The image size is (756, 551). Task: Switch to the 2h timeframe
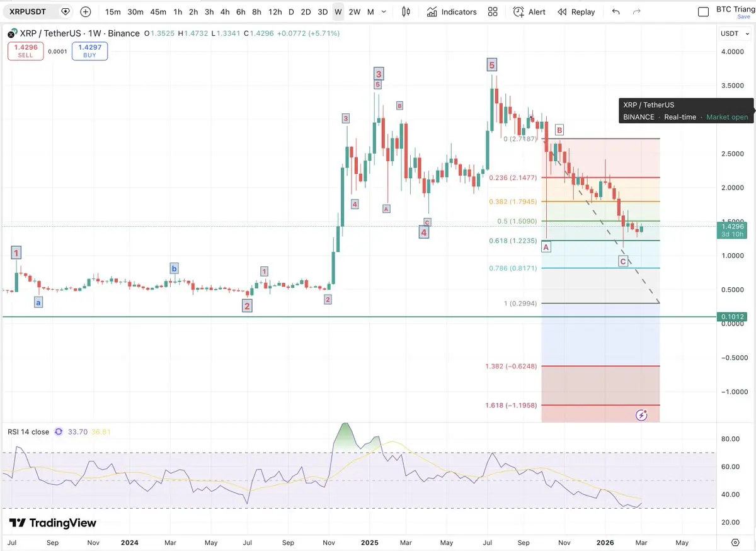pyautogui.click(x=193, y=12)
